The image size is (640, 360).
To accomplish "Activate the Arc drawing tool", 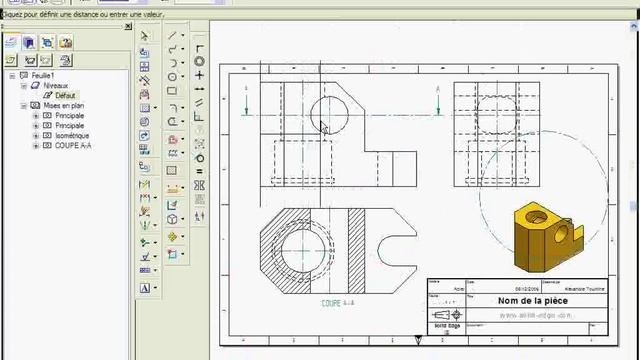I will click(x=172, y=63).
